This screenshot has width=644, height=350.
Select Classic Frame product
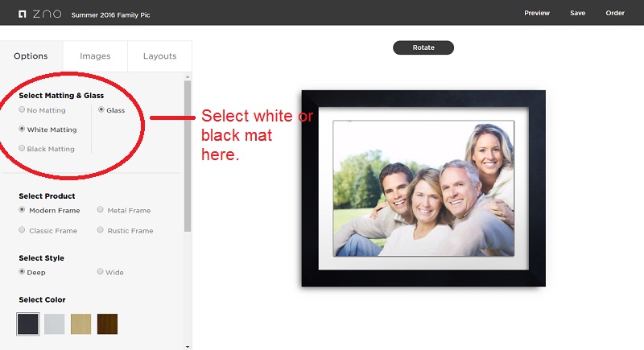[x=22, y=230]
